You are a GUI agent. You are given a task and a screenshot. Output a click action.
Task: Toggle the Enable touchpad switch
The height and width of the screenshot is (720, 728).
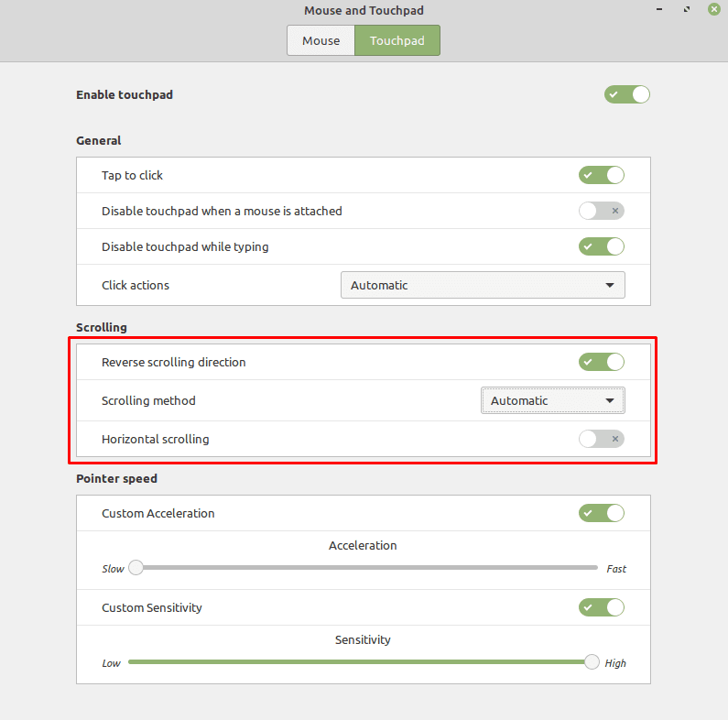click(x=626, y=94)
